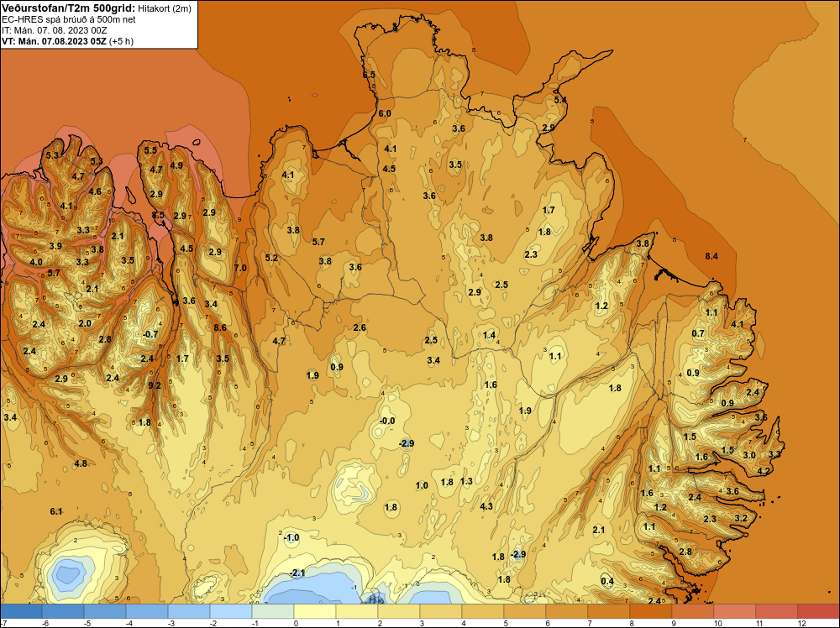Click the red legend swatch labeled 12

click(818, 611)
